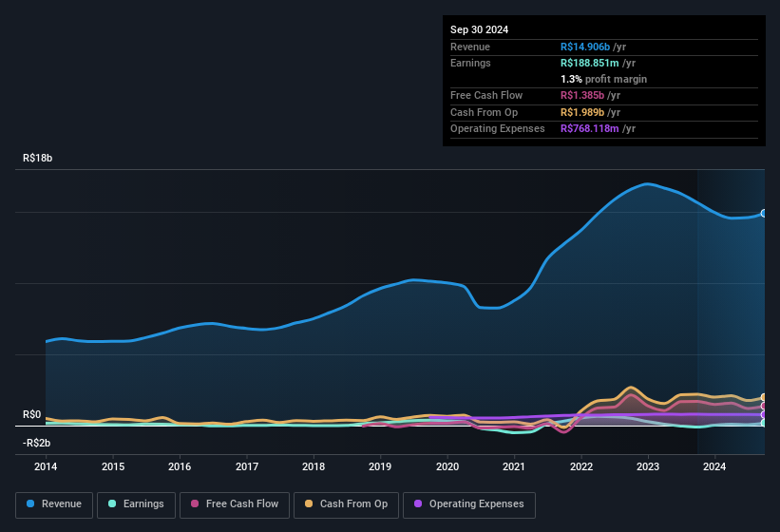Click the R$14.906b revenue value in tooltip
The image size is (780, 532).
[x=585, y=47]
